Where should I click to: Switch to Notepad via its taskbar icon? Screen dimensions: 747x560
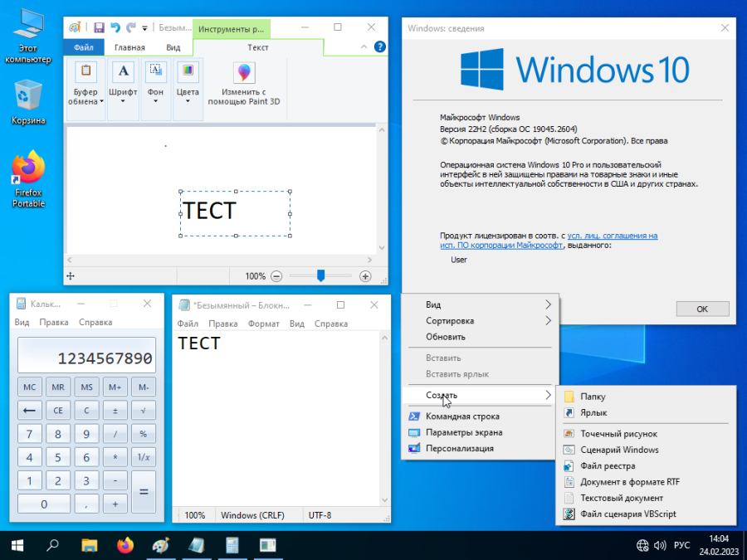pyautogui.click(x=197, y=545)
